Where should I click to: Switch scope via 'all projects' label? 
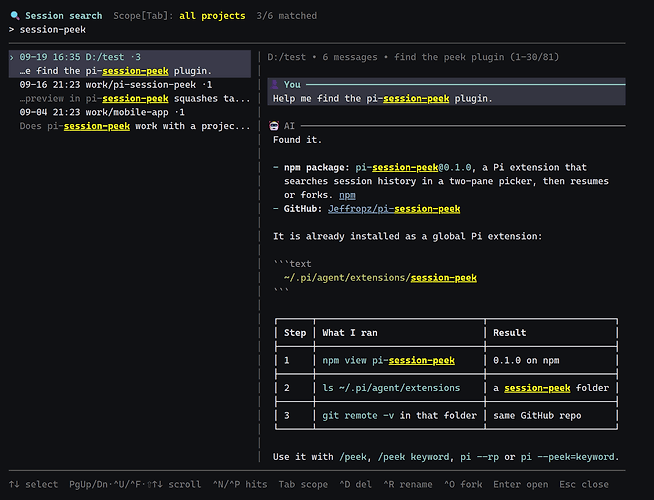pos(212,16)
